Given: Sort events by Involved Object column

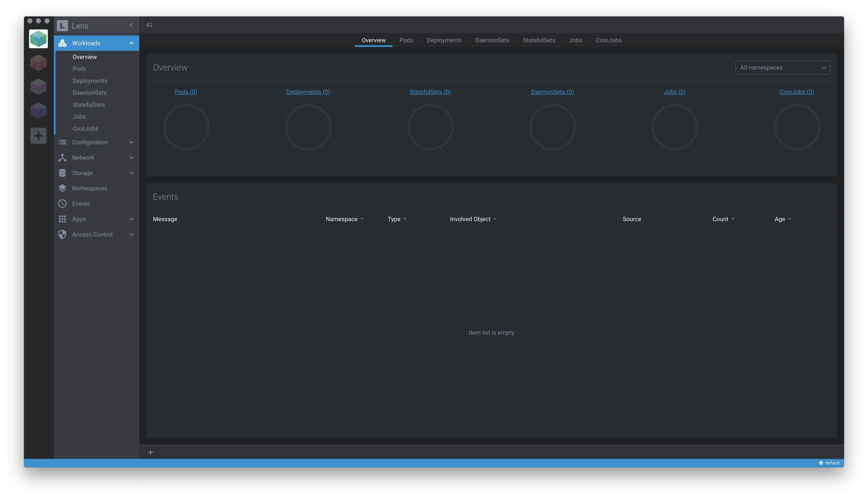Looking at the screenshot, I should 473,219.
